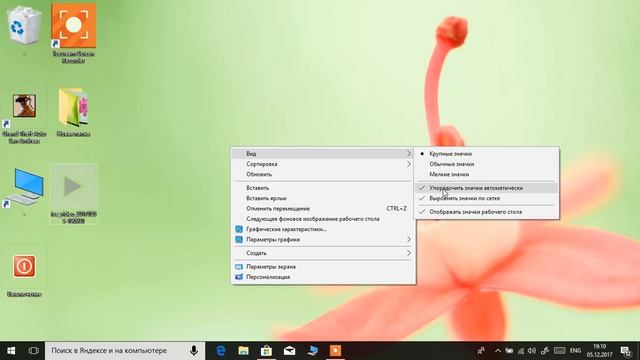Toggle Выровнять значки по сетке
Screen dimensions: 640x360
pos(487,198)
